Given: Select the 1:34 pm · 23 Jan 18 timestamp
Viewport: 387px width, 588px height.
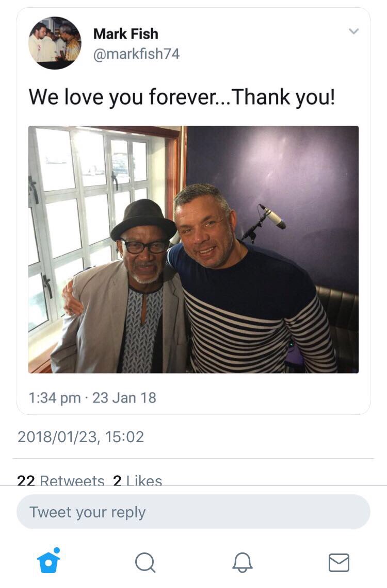Looking at the screenshot, I should pyautogui.click(x=92, y=398).
